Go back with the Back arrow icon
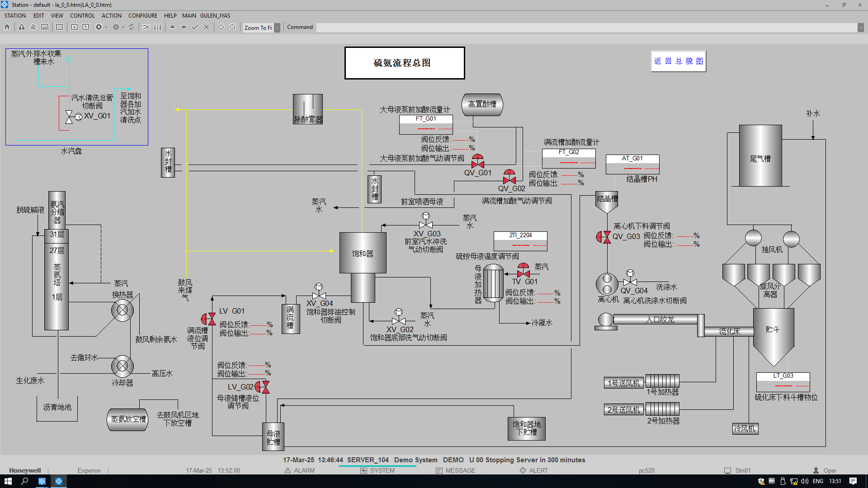868x488 pixels. [99, 27]
